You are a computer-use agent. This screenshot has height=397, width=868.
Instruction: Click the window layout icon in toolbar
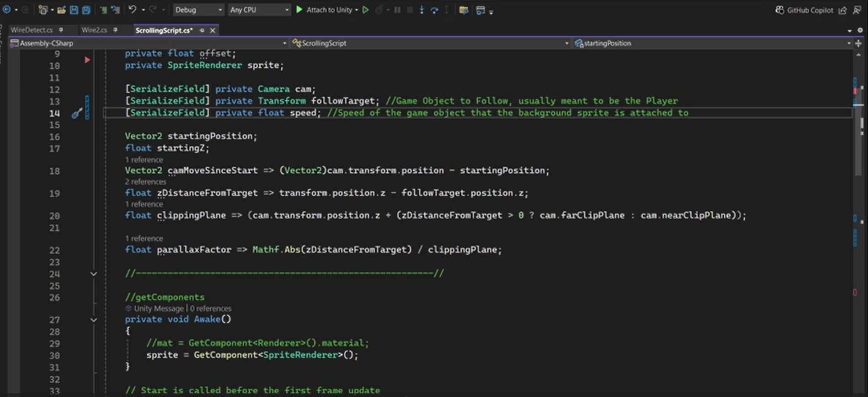(480, 10)
